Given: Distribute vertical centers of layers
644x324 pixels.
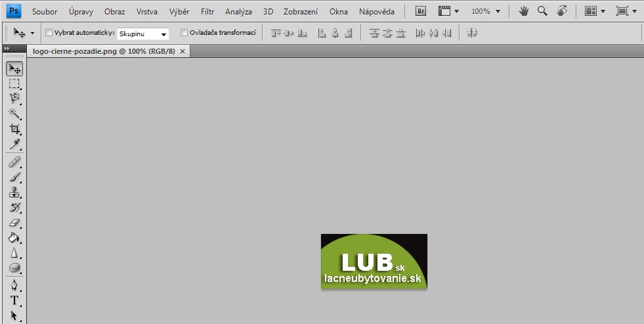Looking at the screenshot, I should pos(387,34).
